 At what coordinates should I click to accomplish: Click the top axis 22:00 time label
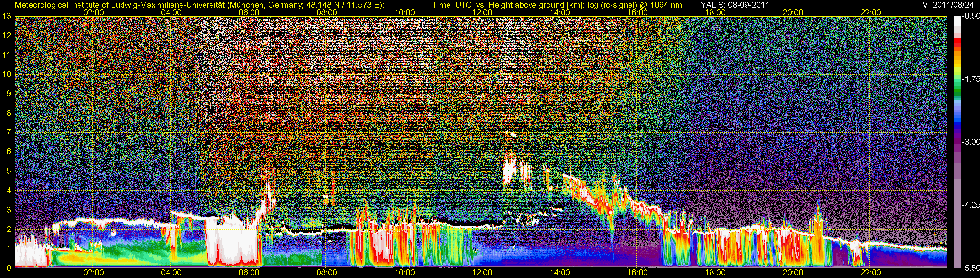point(871,12)
